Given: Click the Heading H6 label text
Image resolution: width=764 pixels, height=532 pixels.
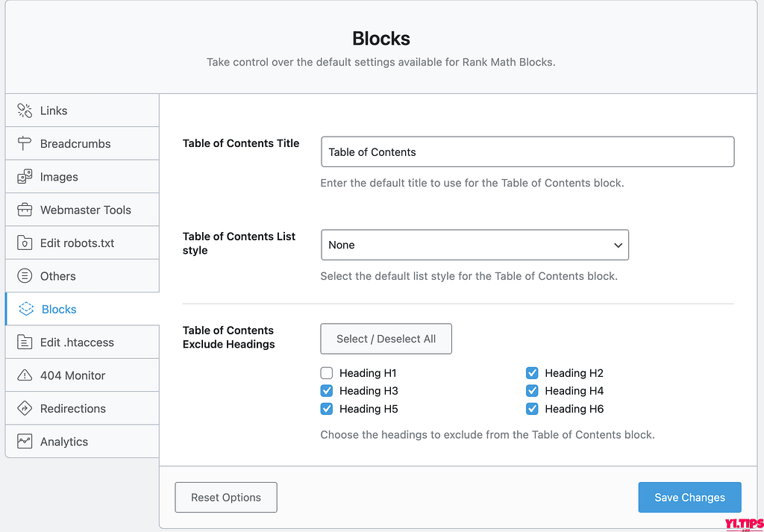Looking at the screenshot, I should pyautogui.click(x=574, y=409).
